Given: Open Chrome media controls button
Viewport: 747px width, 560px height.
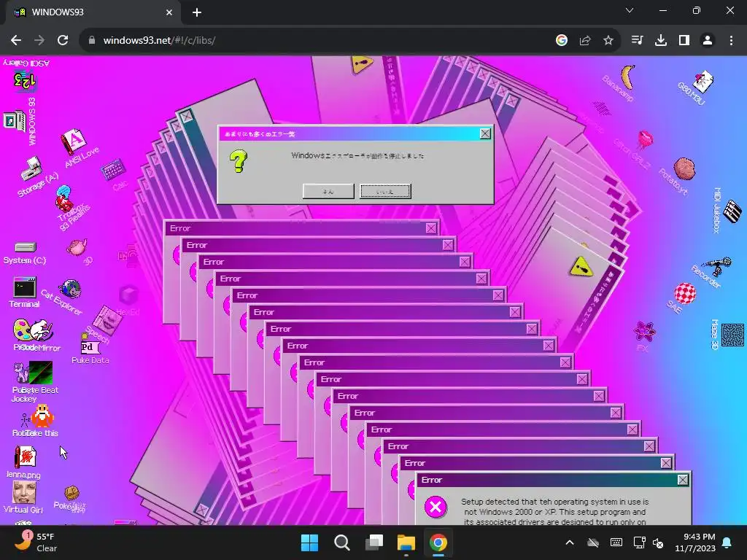Looking at the screenshot, I should click(x=637, y=40).
